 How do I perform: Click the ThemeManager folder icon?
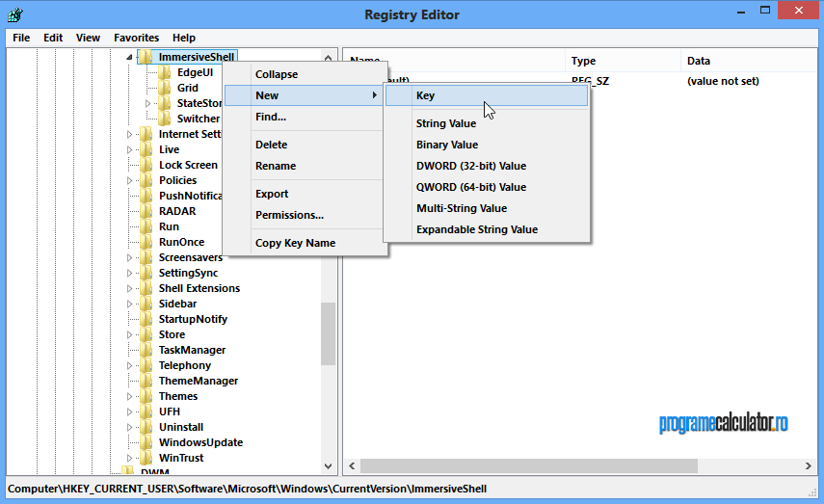point(146,381)
